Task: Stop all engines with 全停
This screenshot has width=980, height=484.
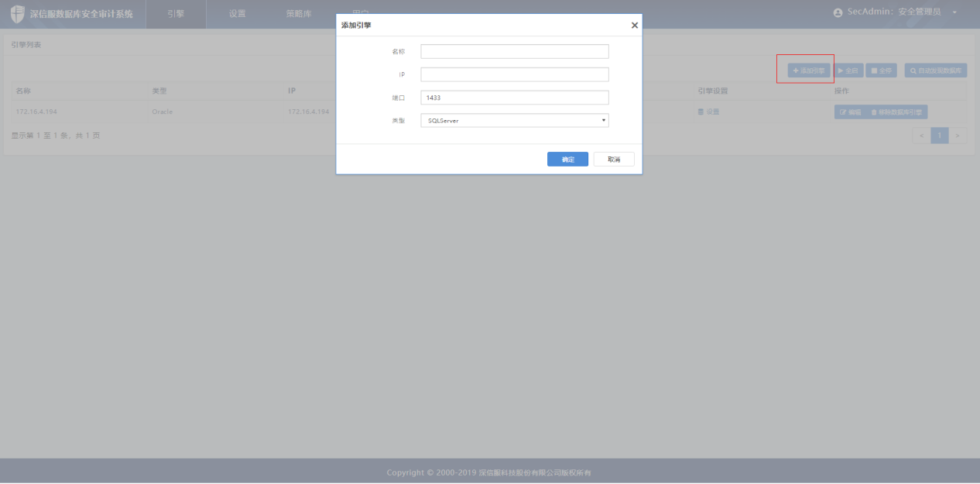Action: tap(881, 70)
